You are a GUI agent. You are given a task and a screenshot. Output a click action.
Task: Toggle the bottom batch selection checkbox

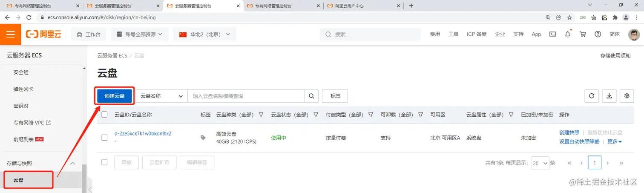click(104, 162)
